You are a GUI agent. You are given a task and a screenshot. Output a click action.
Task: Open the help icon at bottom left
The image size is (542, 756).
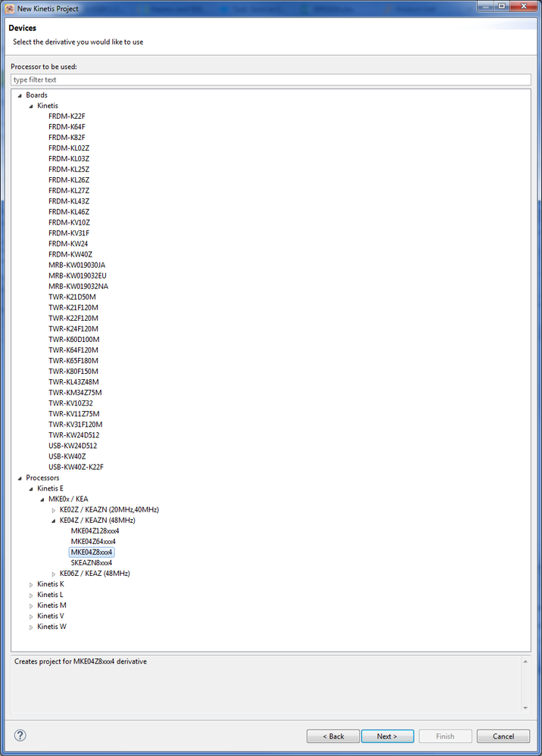pos(20,736)
